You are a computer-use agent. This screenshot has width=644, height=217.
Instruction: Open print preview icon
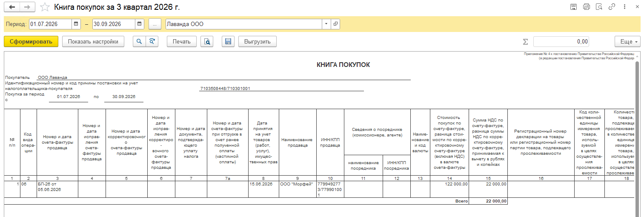[207, 41]
